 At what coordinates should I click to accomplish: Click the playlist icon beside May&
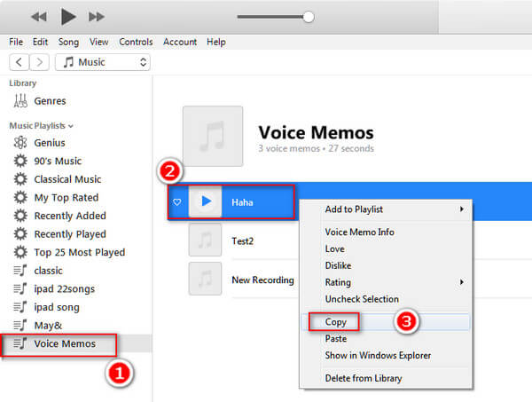point(20,326)
